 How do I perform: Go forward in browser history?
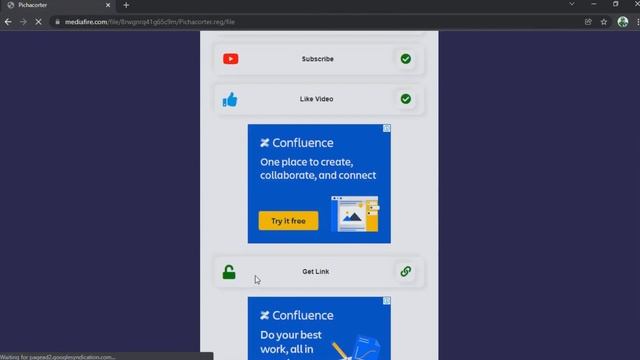pos(23,22)
